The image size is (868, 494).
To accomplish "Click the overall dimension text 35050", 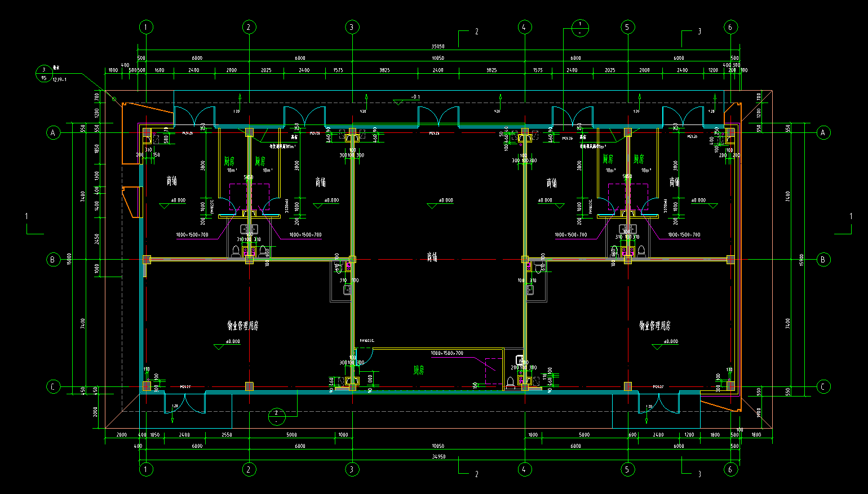I will point(438,47).
